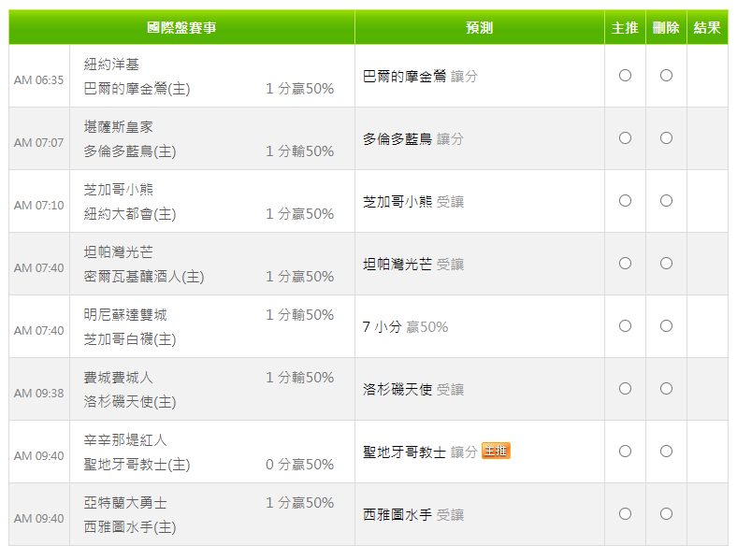
Task: Click team name 明尼蘇達雙城
Action: coord(125,315)
